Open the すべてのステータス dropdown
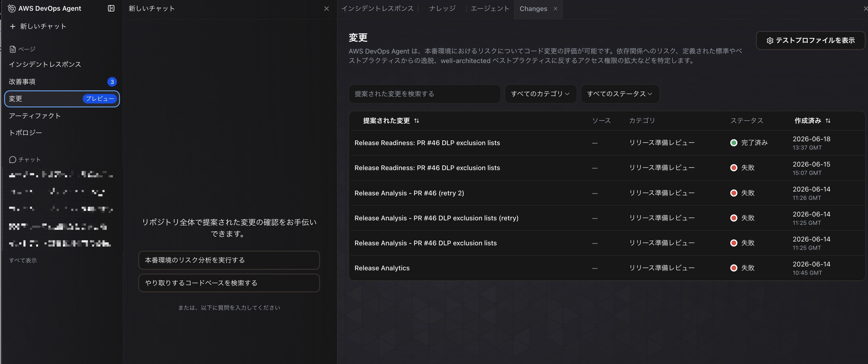Viewport: 868px width, 364px height. click(620, 94)
